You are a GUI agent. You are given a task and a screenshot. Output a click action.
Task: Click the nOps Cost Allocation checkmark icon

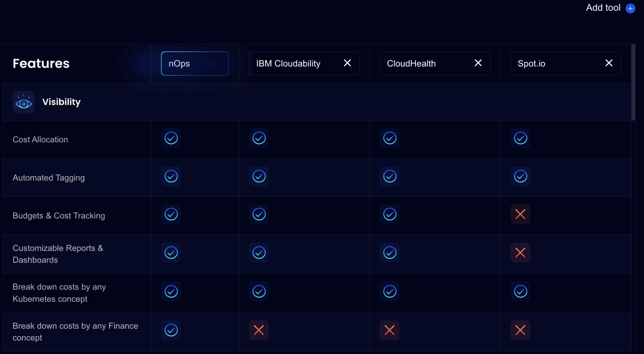point(171,138)
